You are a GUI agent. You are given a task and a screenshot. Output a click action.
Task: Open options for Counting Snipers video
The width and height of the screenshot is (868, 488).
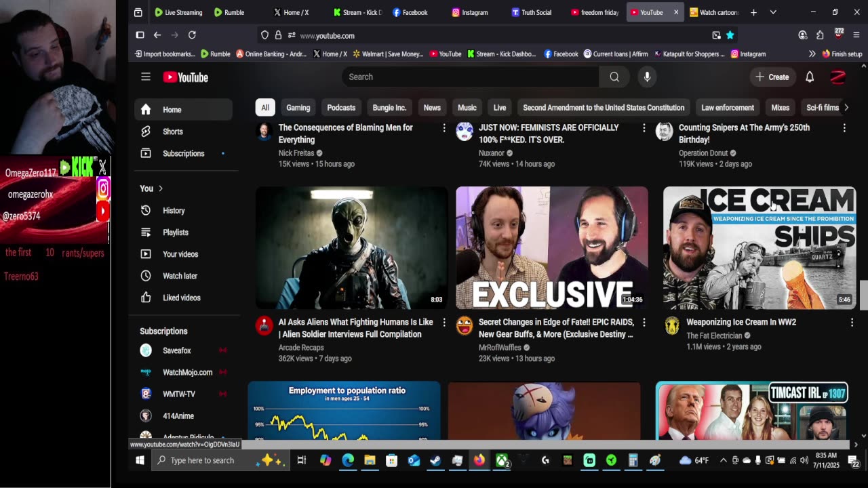(x=844, y=128)
